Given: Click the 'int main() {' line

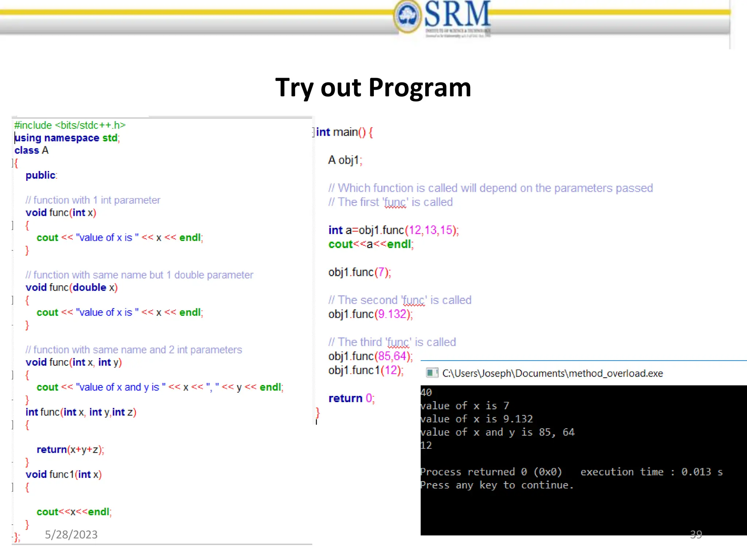Looking at the screenshot, I should [x=345, y=132].
